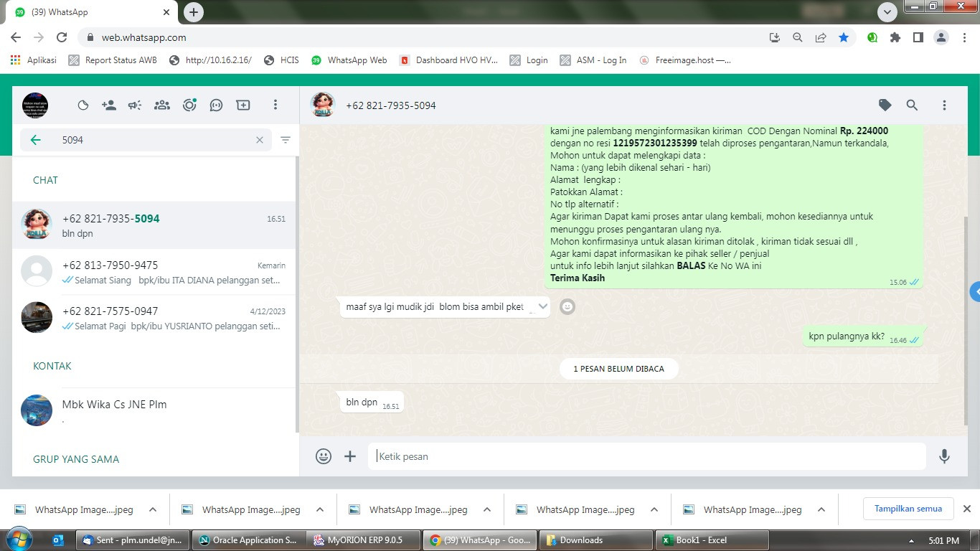
Task: Start a new chat icon
Action: (243, 105)
